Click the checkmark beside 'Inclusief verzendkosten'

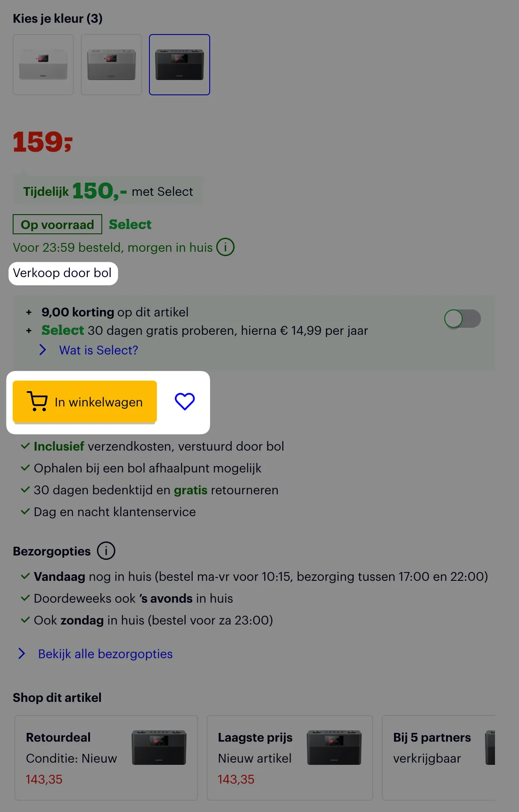pos(25,445)
